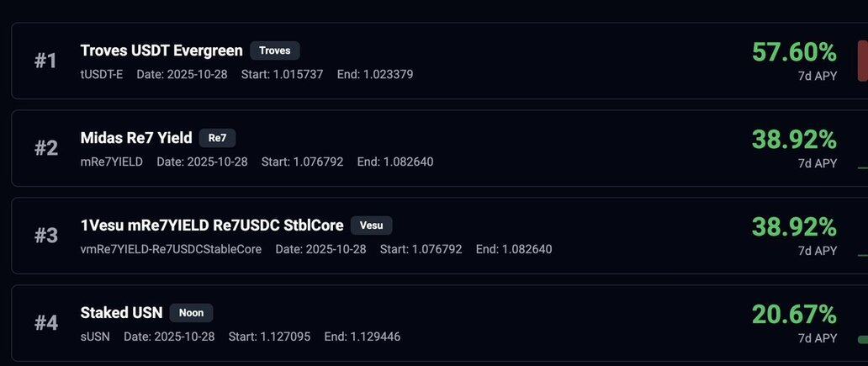Image resolution: width=868 pixels, height=366 pixels.
Task: Click the #1 rank number
Action: coord(45,61)
